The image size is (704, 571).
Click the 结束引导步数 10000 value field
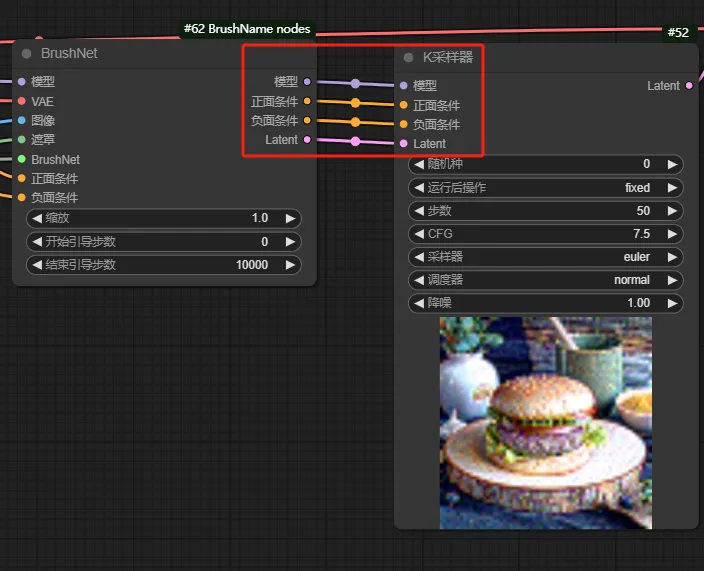tap(164, 265)
